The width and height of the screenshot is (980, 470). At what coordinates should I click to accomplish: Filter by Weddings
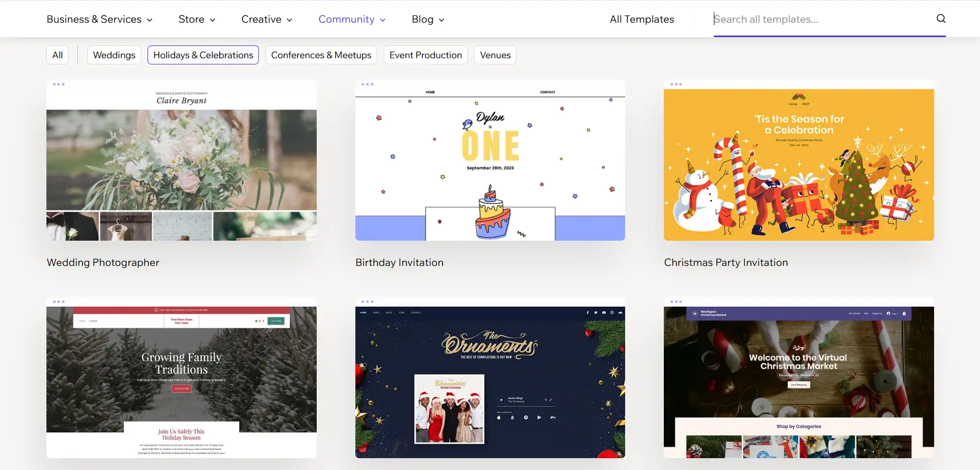pos(114,55)
